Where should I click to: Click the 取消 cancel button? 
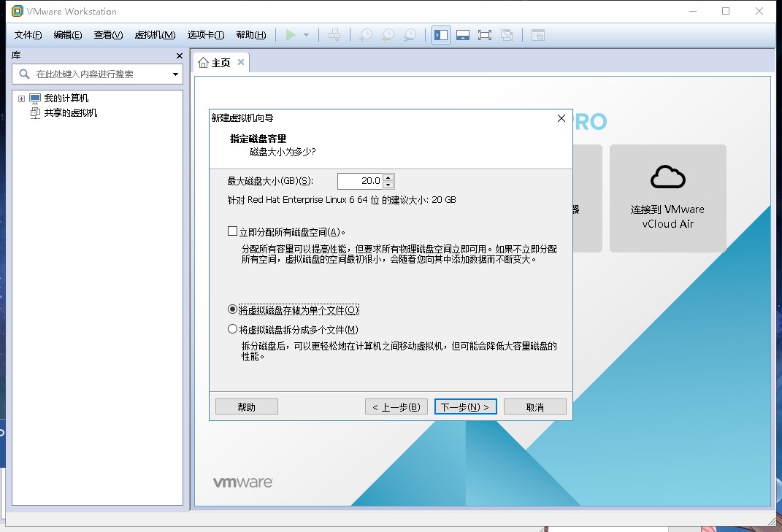(x=535, y=407)
